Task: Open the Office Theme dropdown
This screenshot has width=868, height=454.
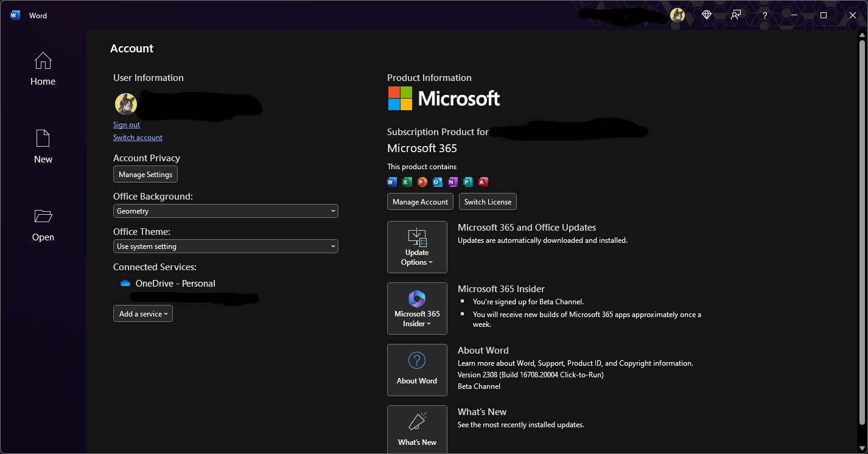Action: (x=225, y=246)
